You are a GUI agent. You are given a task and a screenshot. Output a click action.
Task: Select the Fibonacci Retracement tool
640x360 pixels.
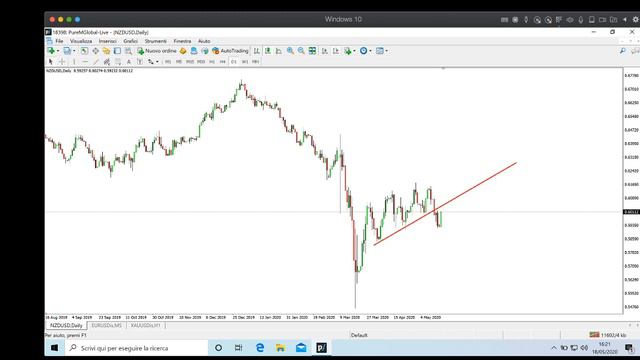pyautogui.click(x=118, y=62)
